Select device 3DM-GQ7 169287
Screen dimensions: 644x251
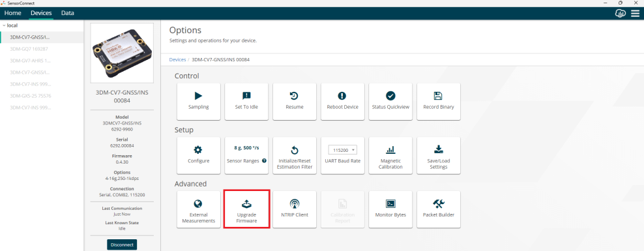coord(42,48)
